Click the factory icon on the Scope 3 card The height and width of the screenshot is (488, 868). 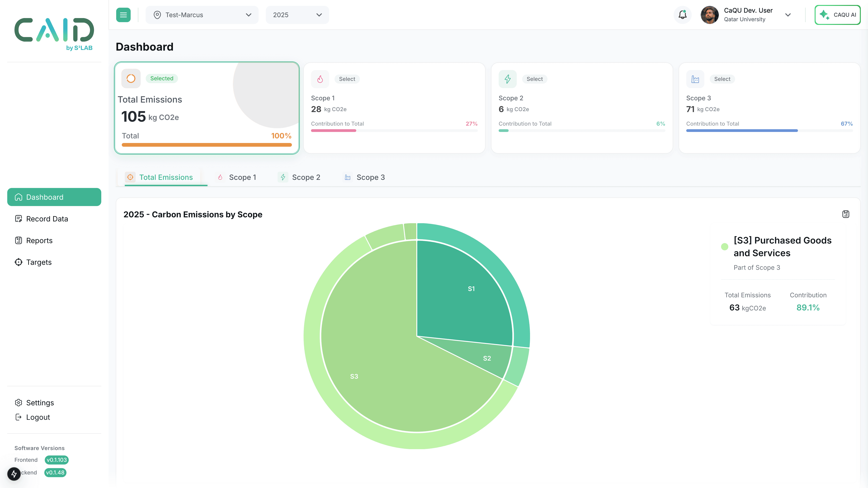(695, 79)
